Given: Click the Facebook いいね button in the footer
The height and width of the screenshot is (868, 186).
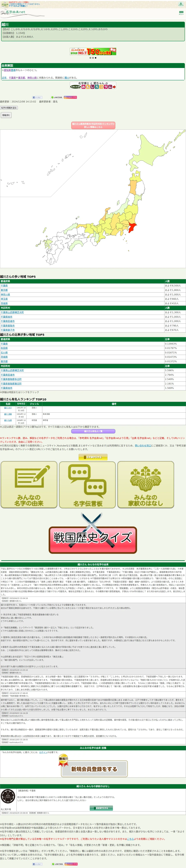Looking at the screenshot, I should (37, 864).
